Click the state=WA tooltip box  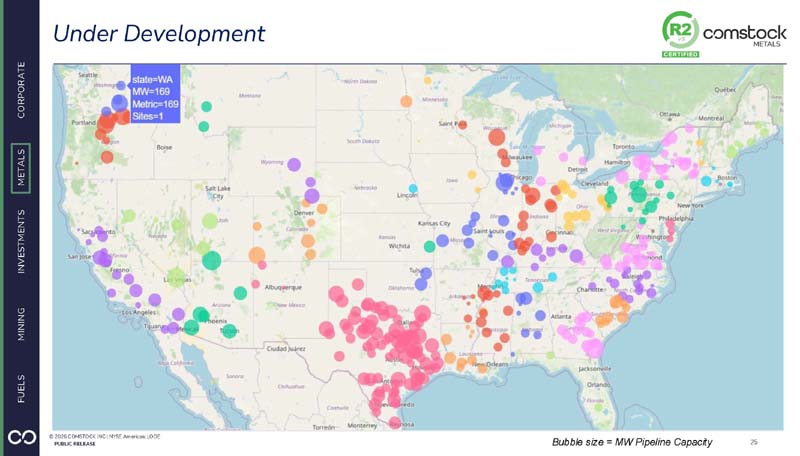[155, 93]
